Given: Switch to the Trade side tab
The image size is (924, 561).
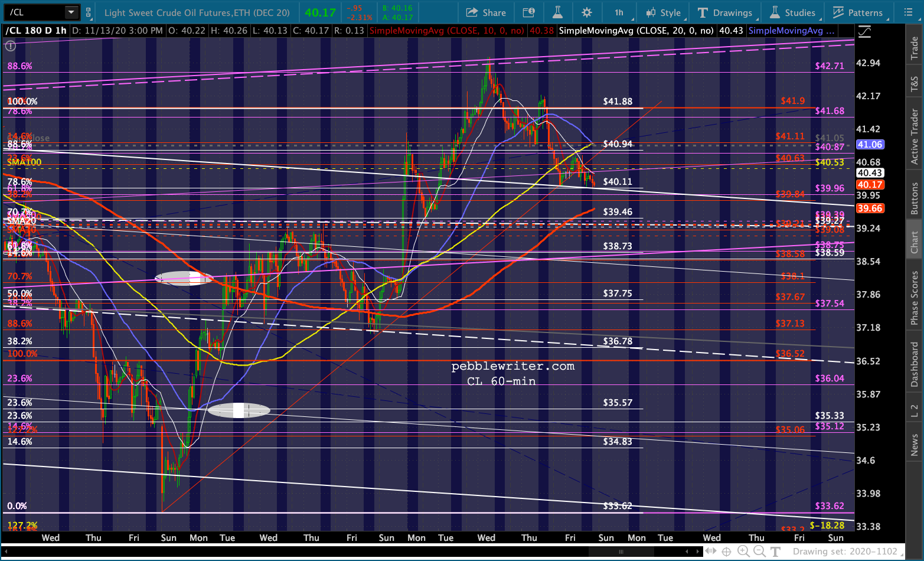Looking at the screenshot, I should coord(914,48).
